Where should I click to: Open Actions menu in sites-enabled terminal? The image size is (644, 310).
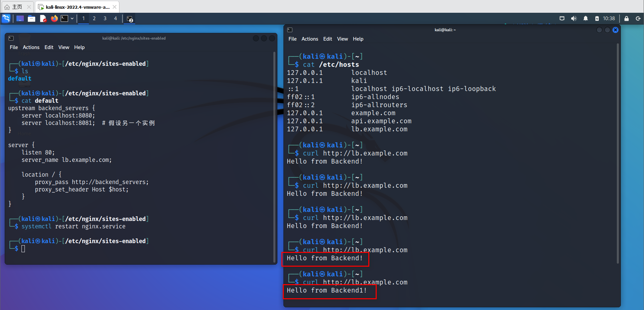tap(31, 47)
